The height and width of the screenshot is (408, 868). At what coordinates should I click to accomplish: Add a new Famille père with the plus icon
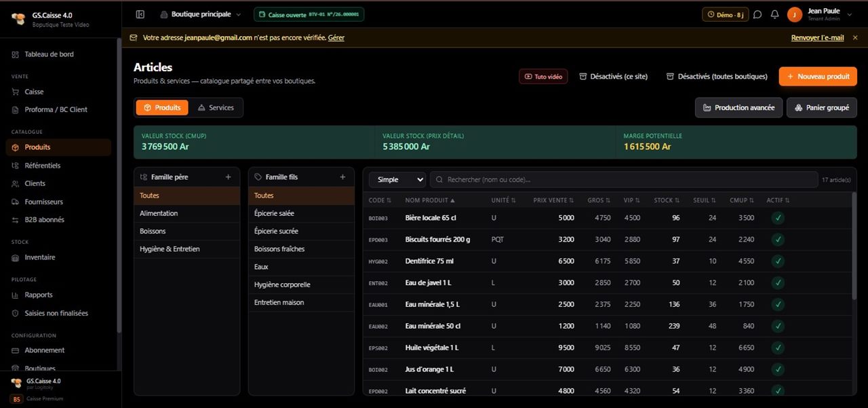point(228,177)
